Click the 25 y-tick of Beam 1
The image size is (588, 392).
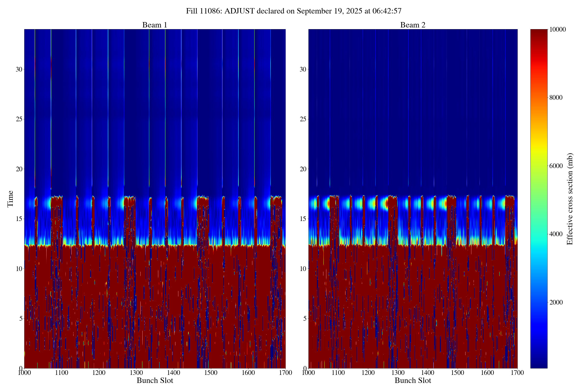pyautogui.click(x=19, y=119)
